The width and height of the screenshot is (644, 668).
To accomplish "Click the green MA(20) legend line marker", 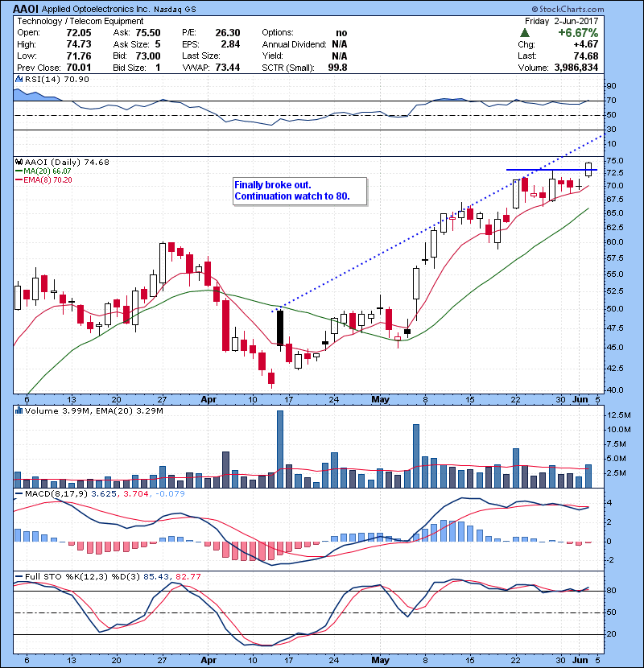I will (19, 171).
